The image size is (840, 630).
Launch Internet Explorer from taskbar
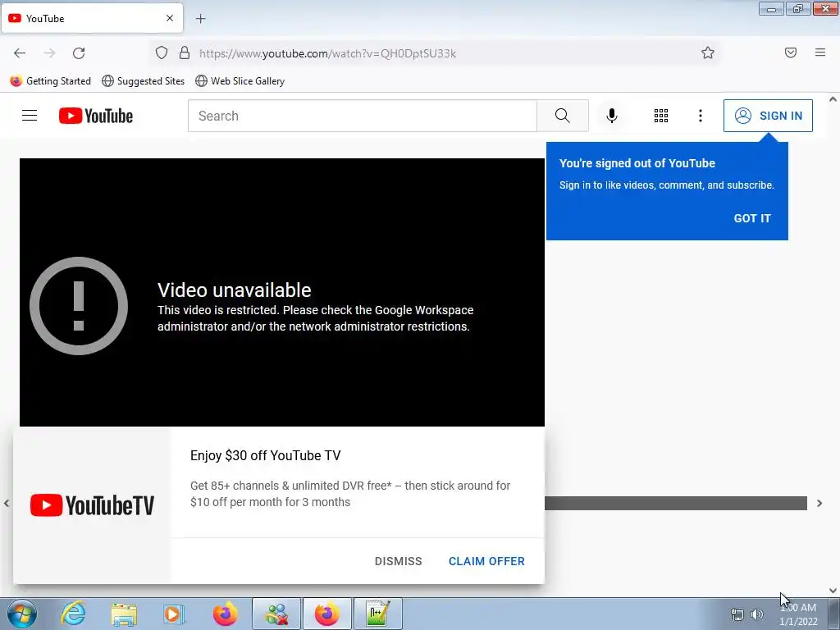73,614
